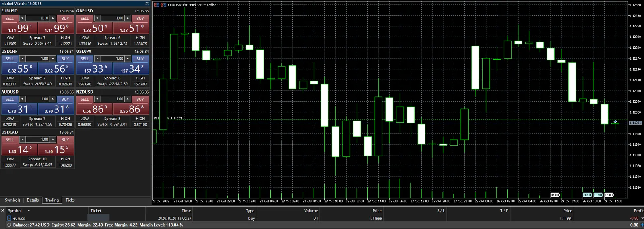Screen dimensions: 644x229
Task: Click the USDJPY BUY button
Action: 140,59
